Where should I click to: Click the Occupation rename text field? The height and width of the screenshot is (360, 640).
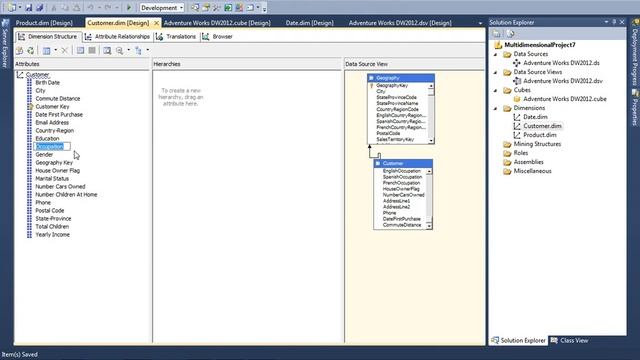coord(52,147)
